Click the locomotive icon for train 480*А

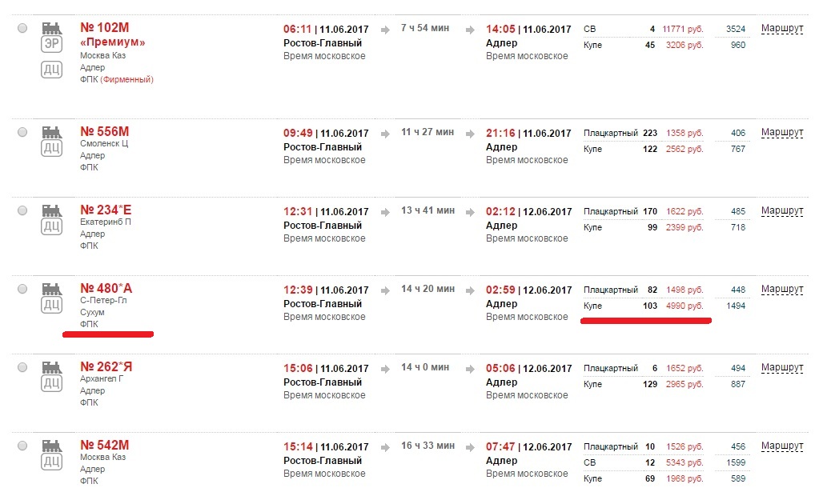[x=51, y=288]
